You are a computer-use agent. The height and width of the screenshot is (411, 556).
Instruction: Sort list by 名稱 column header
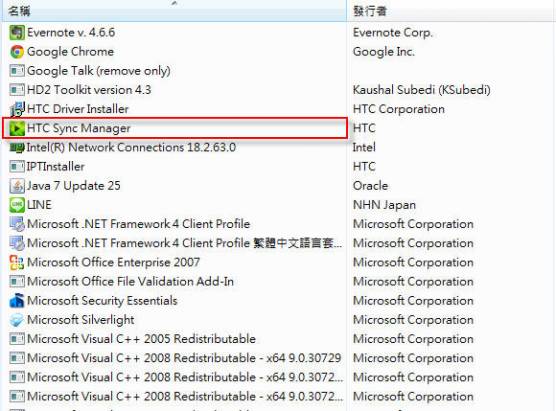click(x=174, y=11)
